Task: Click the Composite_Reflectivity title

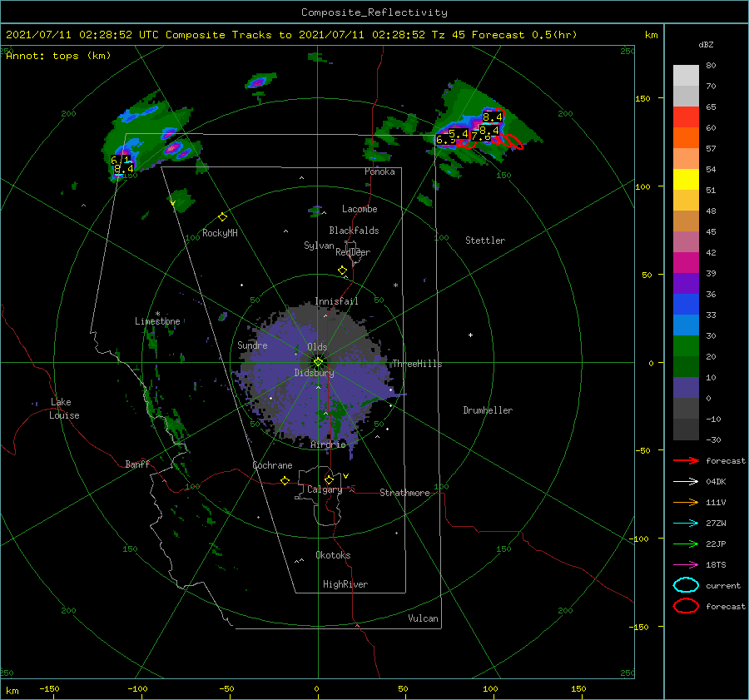Action: click(x=374, y=12)
